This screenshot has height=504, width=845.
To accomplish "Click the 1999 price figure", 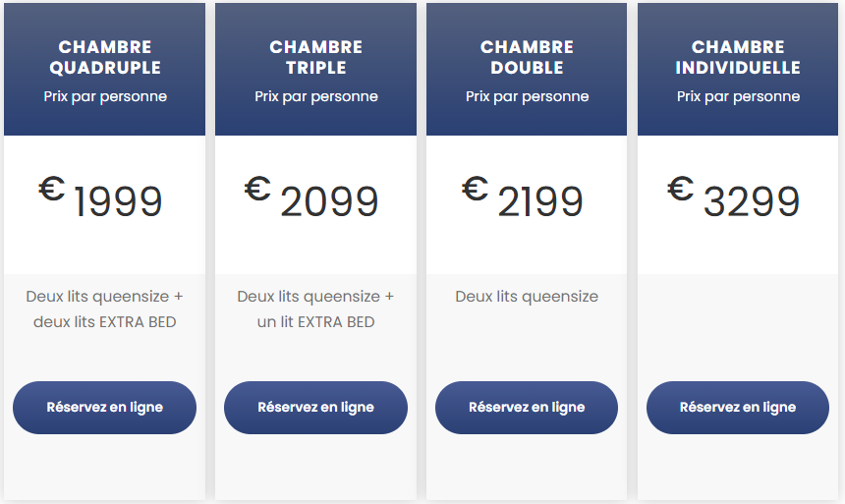I will (118, 202).
